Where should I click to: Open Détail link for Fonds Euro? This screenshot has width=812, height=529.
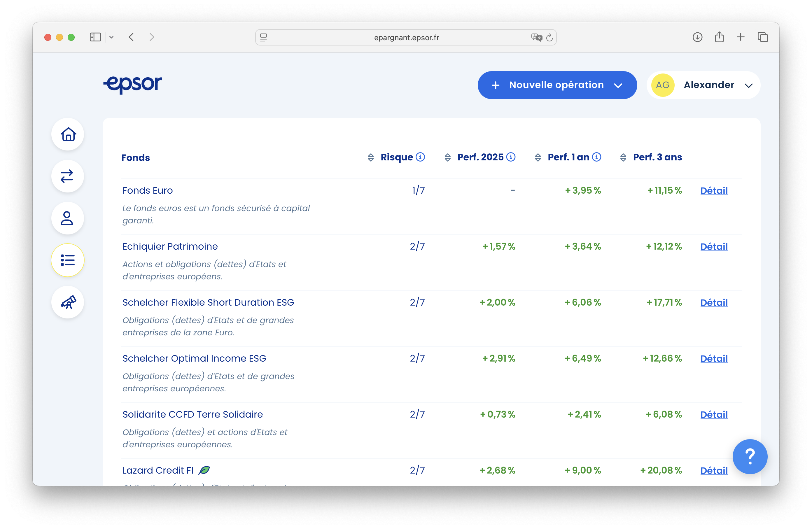(x=714, y=191)
